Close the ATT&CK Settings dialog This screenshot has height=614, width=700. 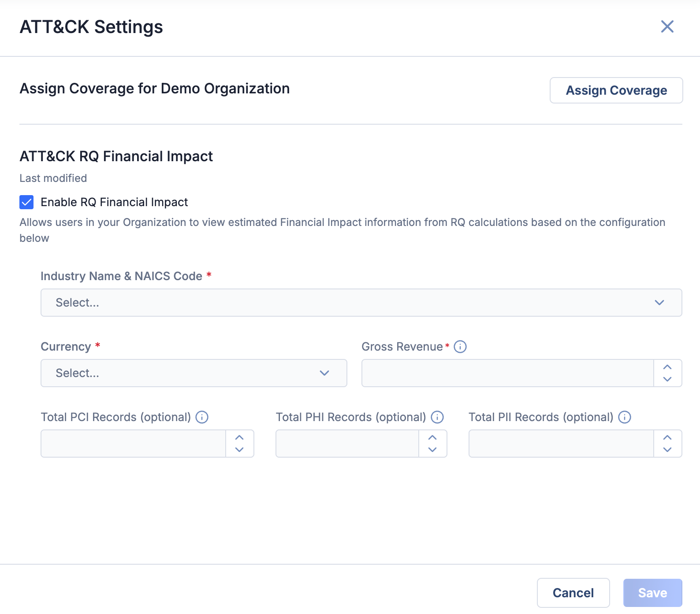tap(667, 26)
